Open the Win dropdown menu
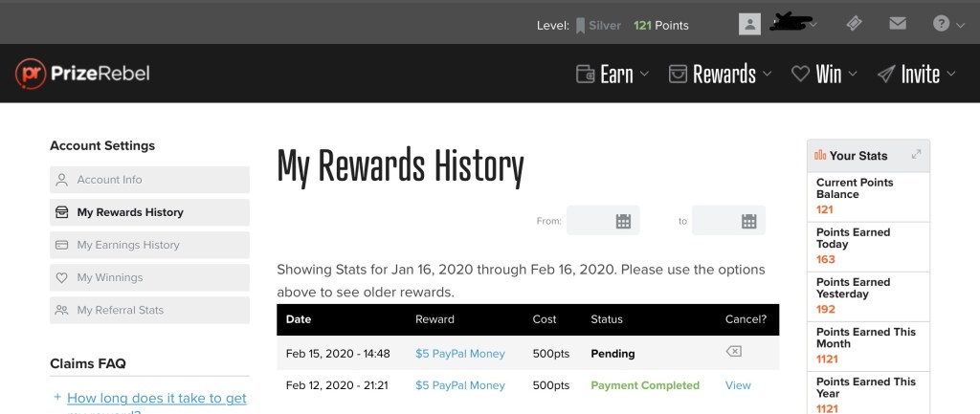Screen dimensions: 980x414 click(823, 74)
